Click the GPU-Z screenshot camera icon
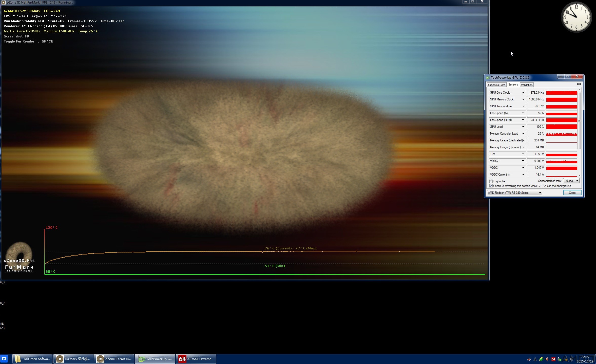The width and height of the screenshot is (596, 364). [x=579, y=84]
